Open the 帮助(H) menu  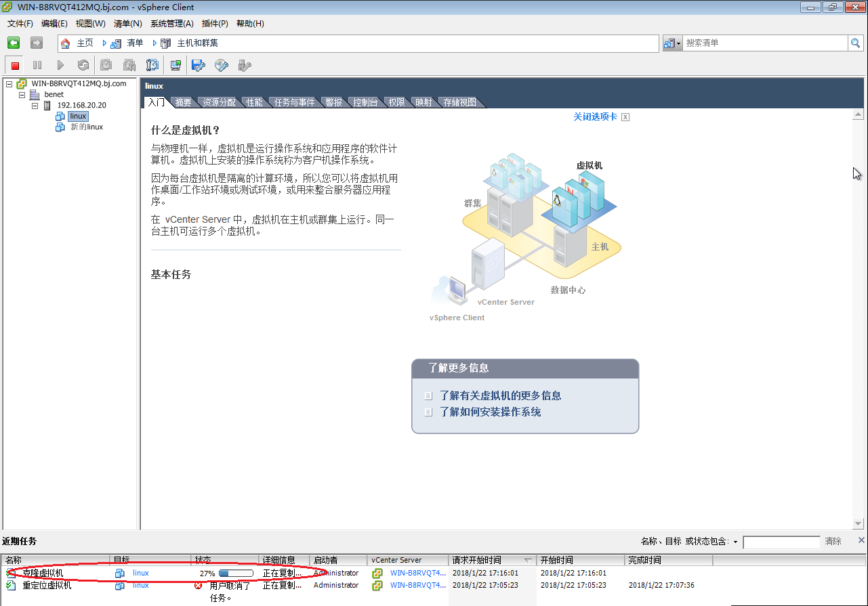(x=250, y=24)
